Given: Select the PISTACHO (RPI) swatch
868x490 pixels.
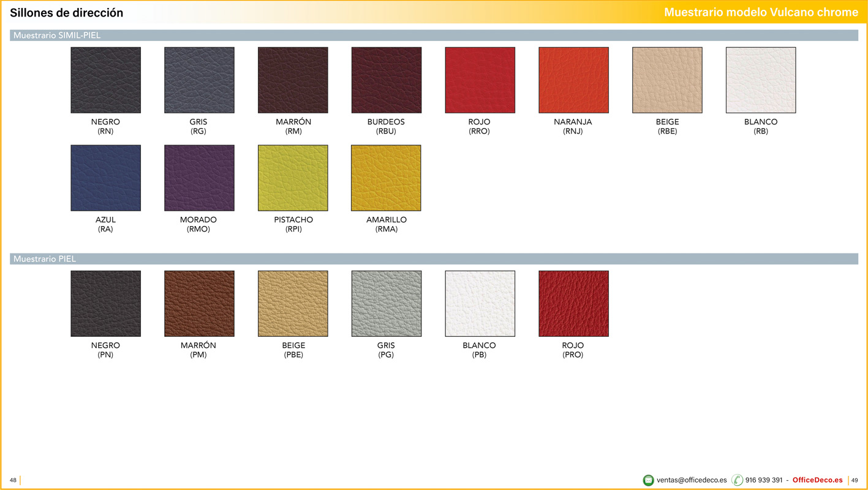Looking at the screenshot, I should pos(293,178).
